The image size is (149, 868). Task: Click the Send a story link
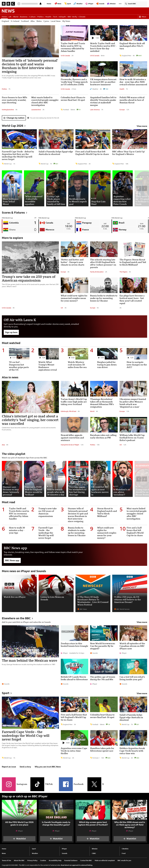coord(25,767)
